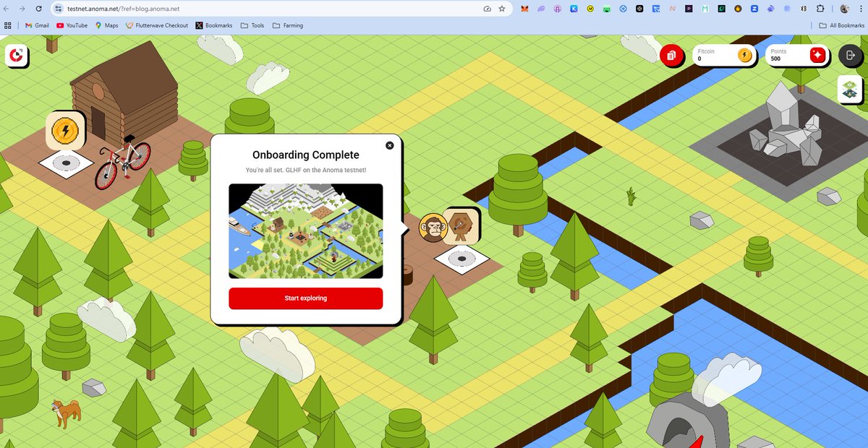Expand the Farming bookmark folder

pos(288,25)
